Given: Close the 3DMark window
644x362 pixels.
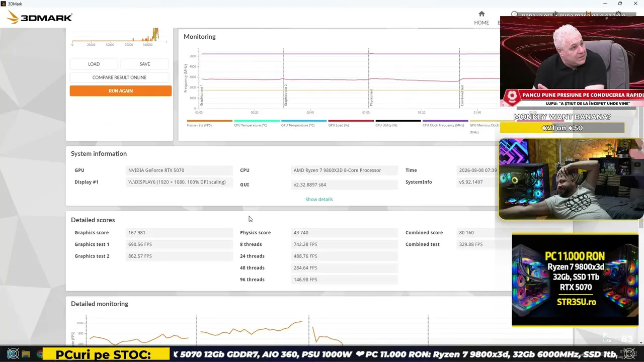Looking at the screenshot, I should tap(636, 4).
